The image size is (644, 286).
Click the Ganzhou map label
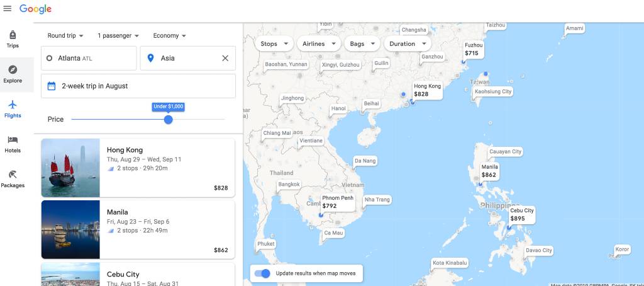tap(432, 57)
